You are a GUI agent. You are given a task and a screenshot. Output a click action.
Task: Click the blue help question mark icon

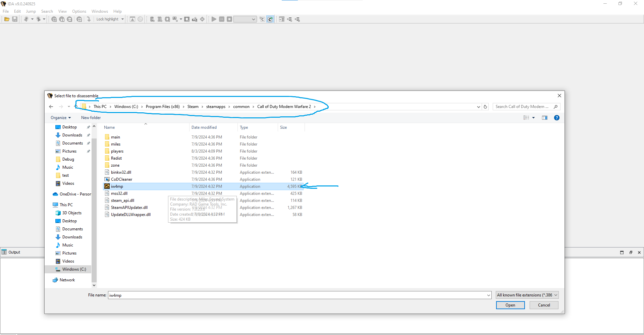click(557, 118)
